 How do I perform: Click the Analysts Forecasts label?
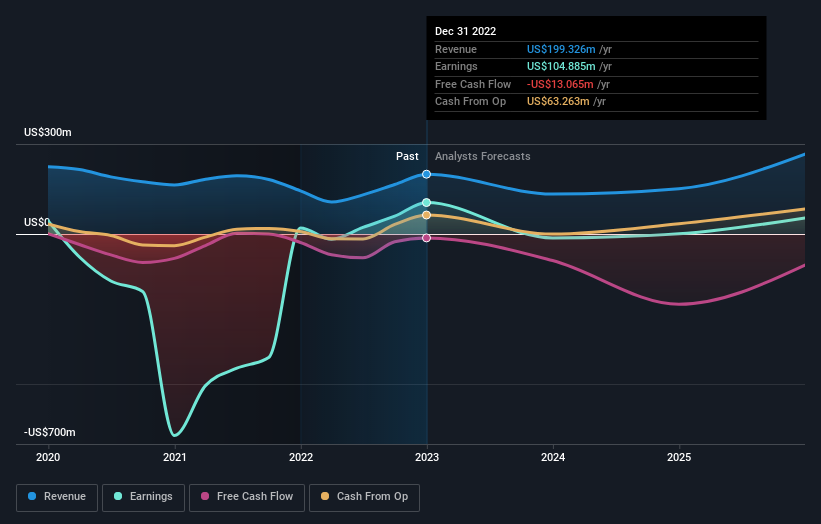pos(483,157)
